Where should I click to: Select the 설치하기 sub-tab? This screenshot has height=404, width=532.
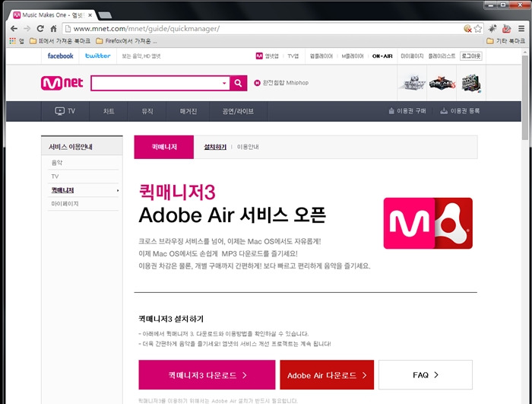click(215, 147)
